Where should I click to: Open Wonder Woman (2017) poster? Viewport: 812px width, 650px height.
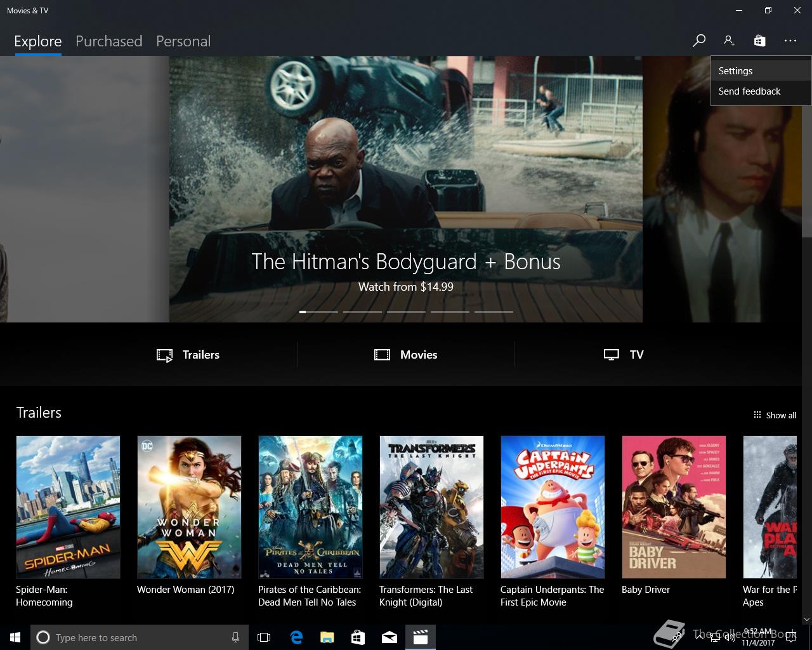click(x=189, y=507)
